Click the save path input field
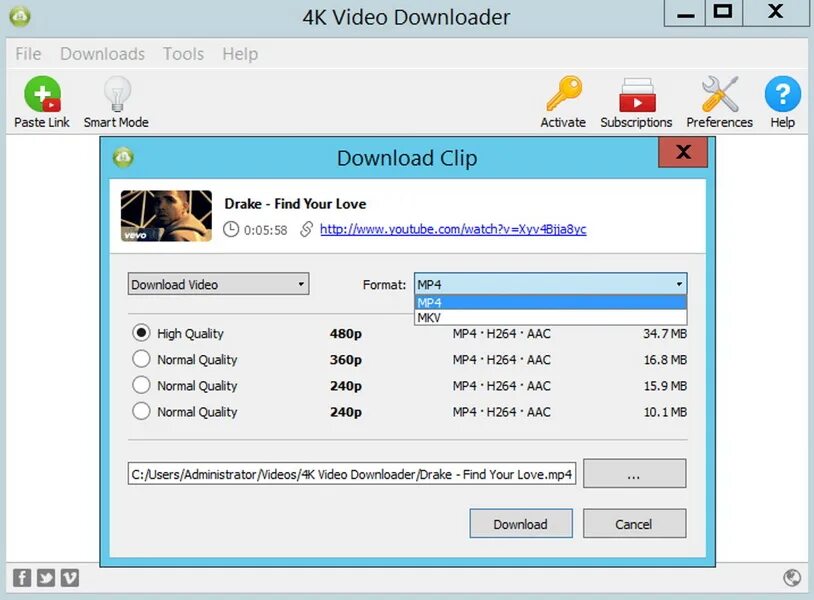The width and height of the screenshot is (814, 600). click(x=352, y=474)
